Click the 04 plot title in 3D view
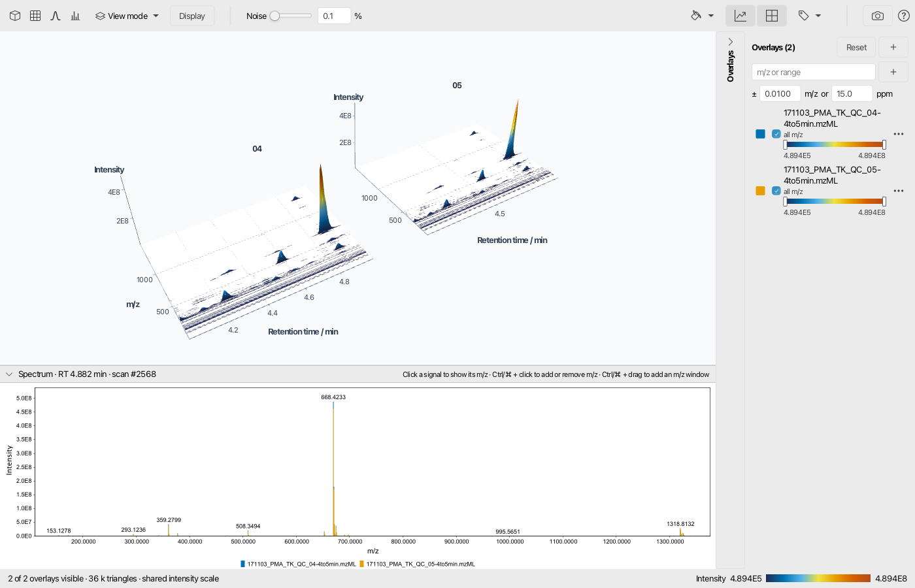Screen dimensions: 915x588 (x=257, y=149)
